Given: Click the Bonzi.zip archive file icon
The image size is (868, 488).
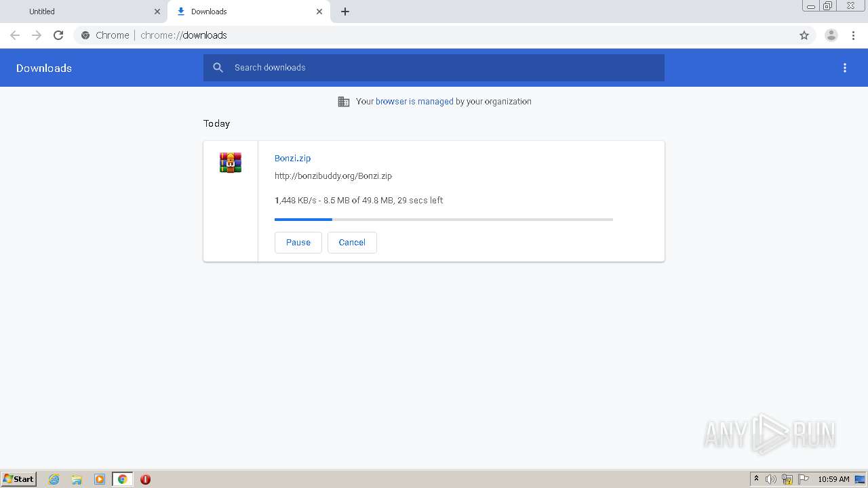Looking at the screenshot, I should pyautogui.click(x=231, y=163).
